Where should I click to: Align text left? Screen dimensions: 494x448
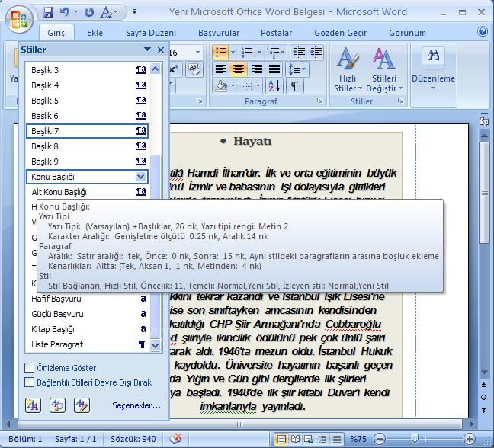click(x=220, y=69)
